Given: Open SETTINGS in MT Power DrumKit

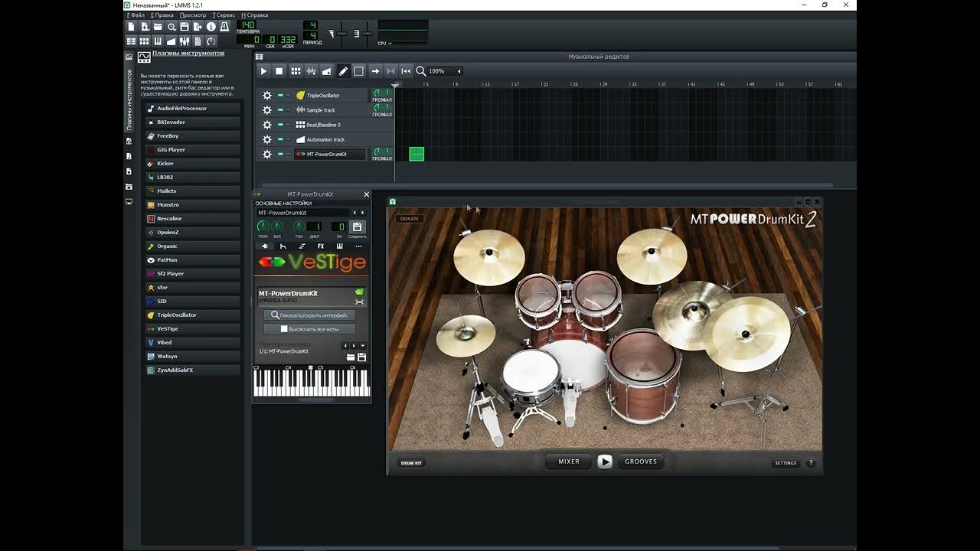Looking at the screenshot, I should [786, 463].
